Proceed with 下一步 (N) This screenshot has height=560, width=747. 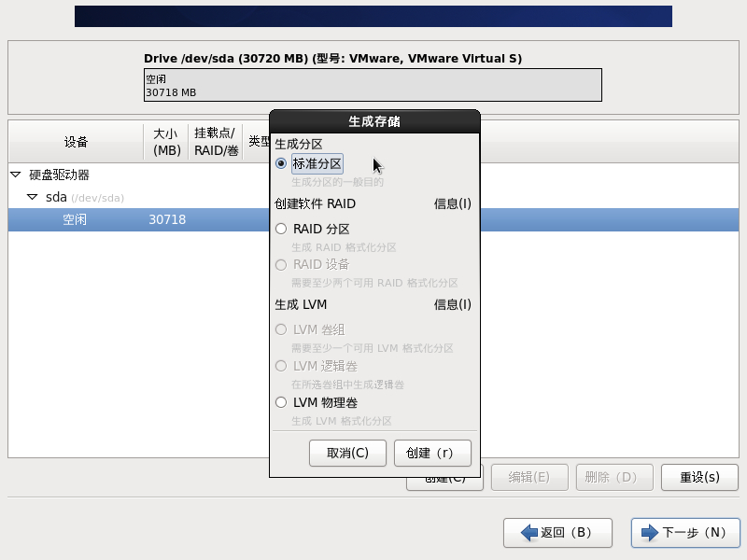[x=685, y=533]
